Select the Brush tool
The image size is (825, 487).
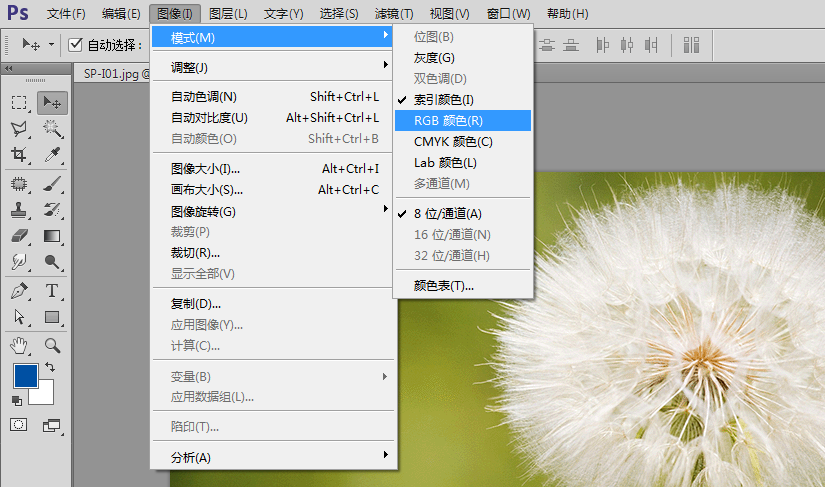52,184
